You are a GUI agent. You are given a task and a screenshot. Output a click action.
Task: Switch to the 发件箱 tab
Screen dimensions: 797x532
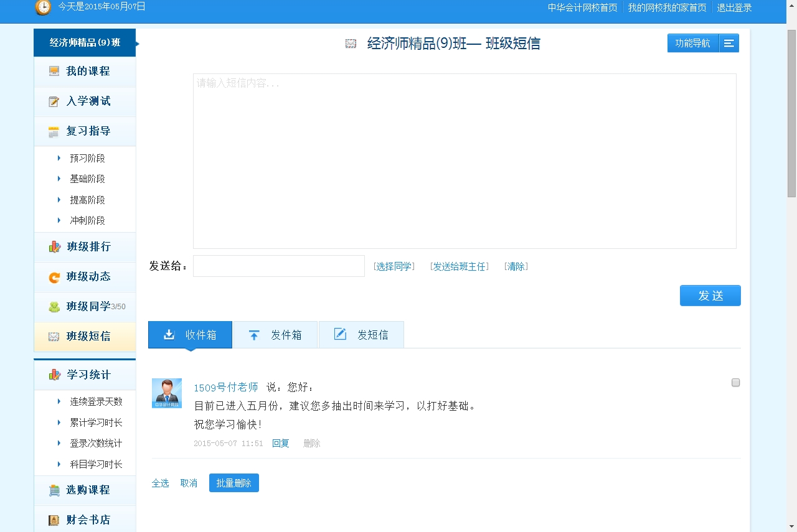275,335
